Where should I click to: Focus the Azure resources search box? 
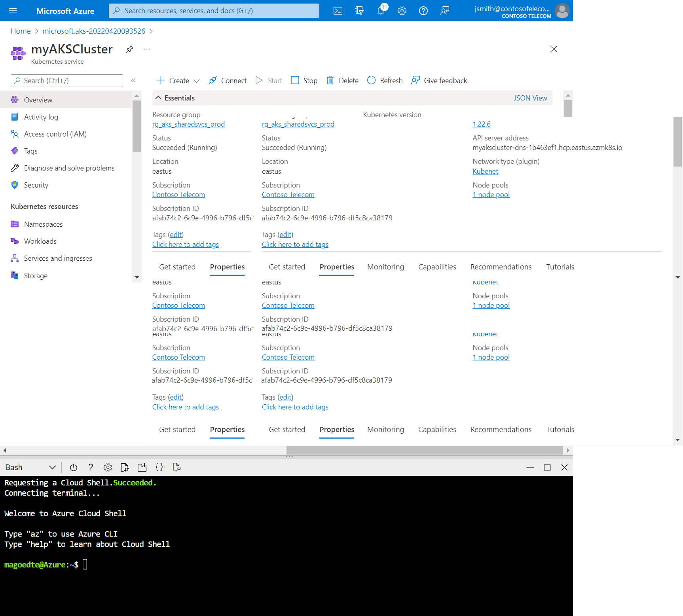pyautogui.click(x=214, y=11)
